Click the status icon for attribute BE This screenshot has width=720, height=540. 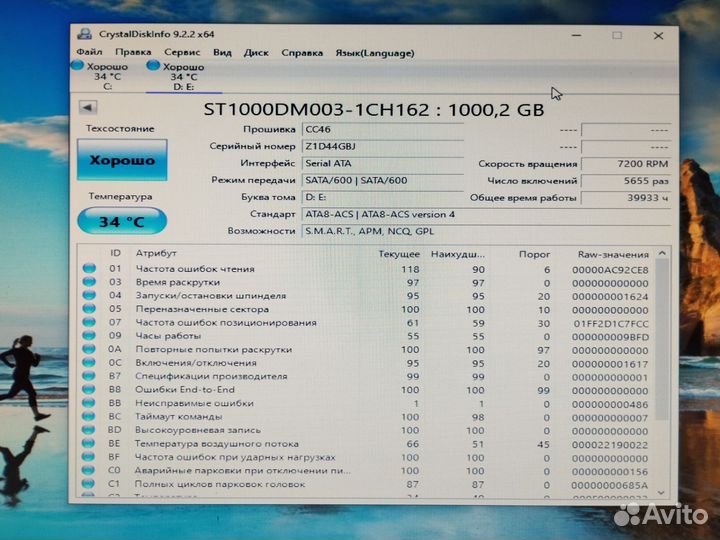click(x=89, y=443)
